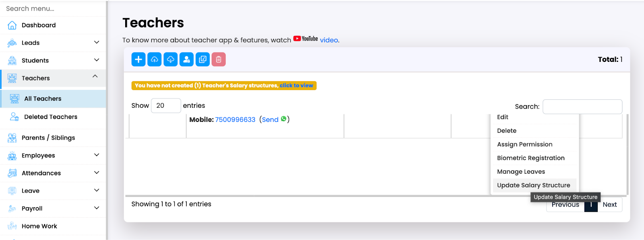644x240 pixels.
Task: Click the WhatsApp icon next to Send
Action: (x=284, y=119)
